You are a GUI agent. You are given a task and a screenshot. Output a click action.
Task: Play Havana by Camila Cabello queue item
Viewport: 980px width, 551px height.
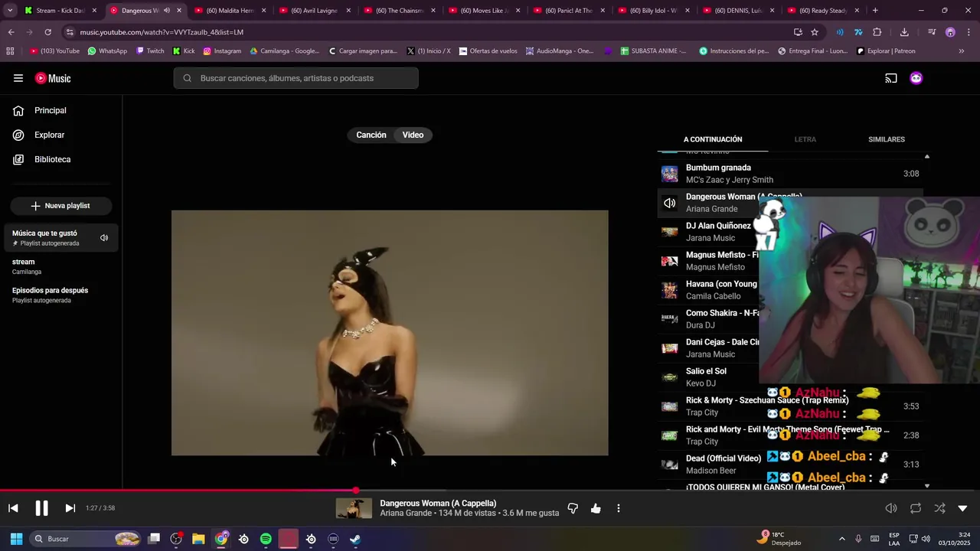pos(708,290)
